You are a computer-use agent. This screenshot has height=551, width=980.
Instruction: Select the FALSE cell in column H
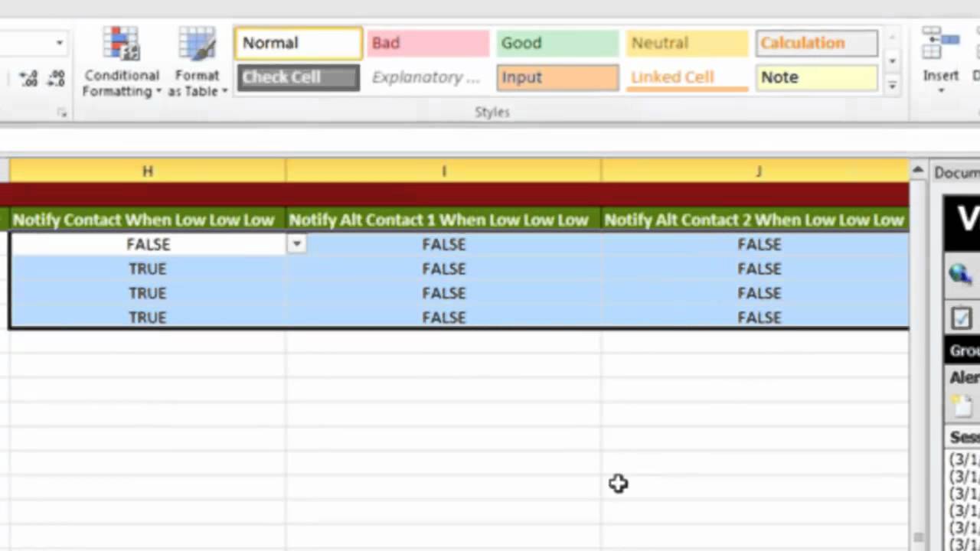[148, 244]
